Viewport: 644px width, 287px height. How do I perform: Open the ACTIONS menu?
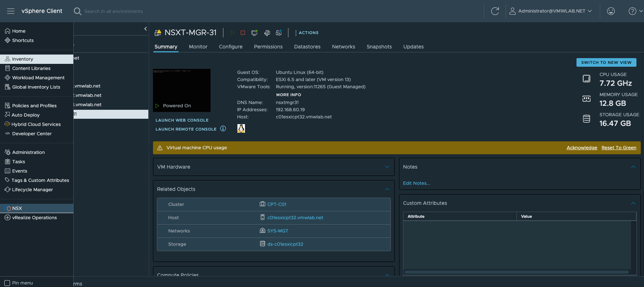coord(307,33)
